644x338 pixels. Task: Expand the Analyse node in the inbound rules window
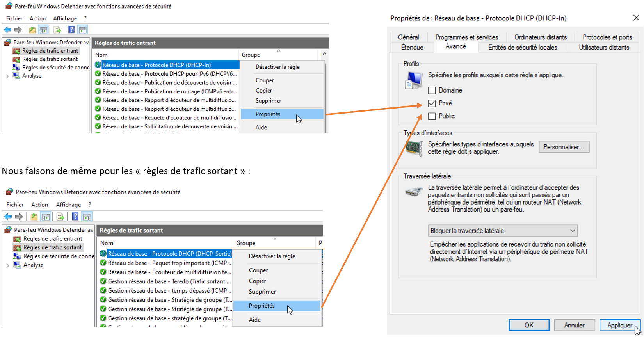pyautogui.click(x=7, y=76)
